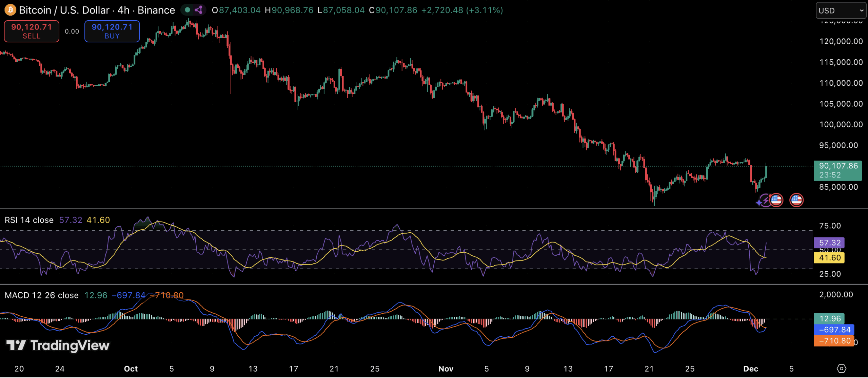Viewport: 868px width, 378px height.
Task: Click the orange -710.80 signal axis label
Action: pyautogui.click(x=833, y=341)
